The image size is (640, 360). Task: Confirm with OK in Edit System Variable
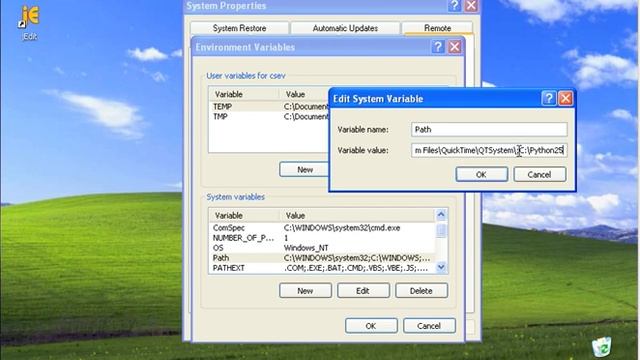click(x=482, y=174)
